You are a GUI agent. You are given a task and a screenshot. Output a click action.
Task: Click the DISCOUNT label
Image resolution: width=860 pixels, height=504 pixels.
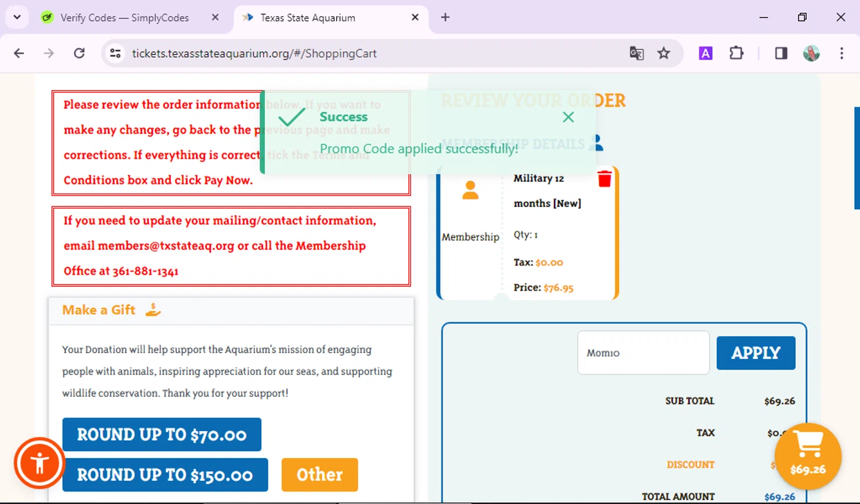point(690,465)
